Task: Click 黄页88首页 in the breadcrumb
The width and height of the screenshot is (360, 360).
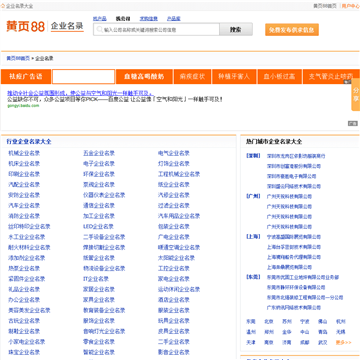Action: 18,58
